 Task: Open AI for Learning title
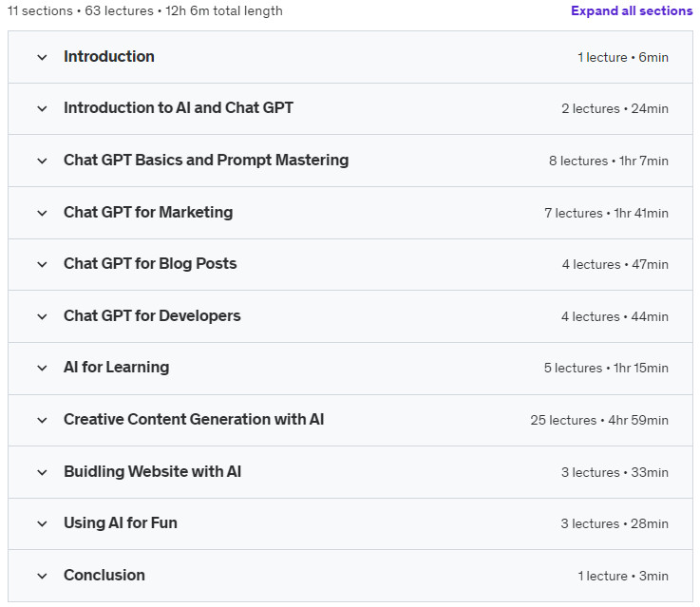click(117, 368)
